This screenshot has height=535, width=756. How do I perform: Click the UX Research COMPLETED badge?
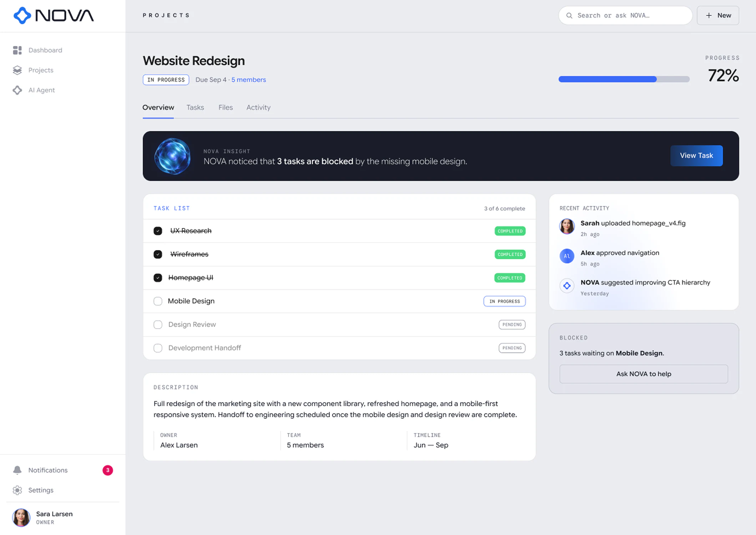pyautogui.click(x=510, y=231)
